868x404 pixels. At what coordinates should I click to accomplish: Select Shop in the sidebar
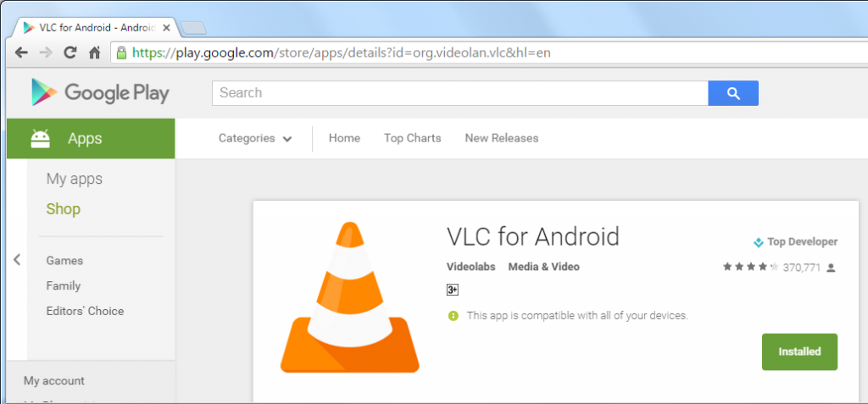pos(63,209)
